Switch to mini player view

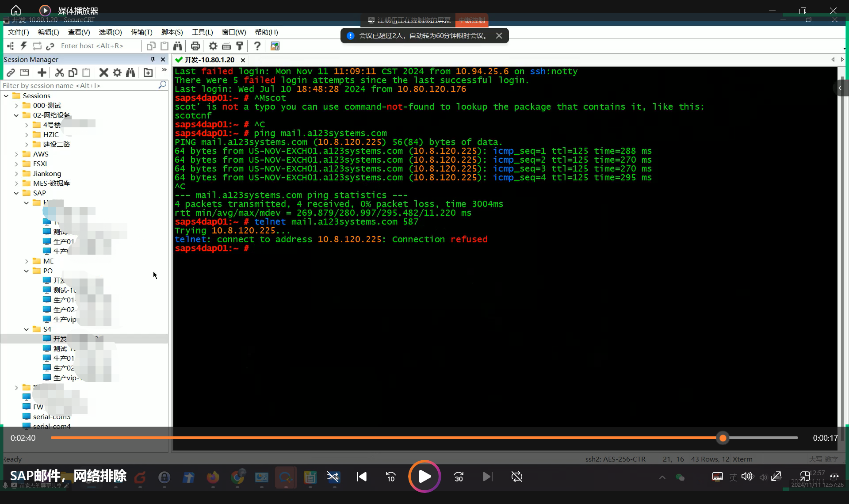click(x=805, y=476)
